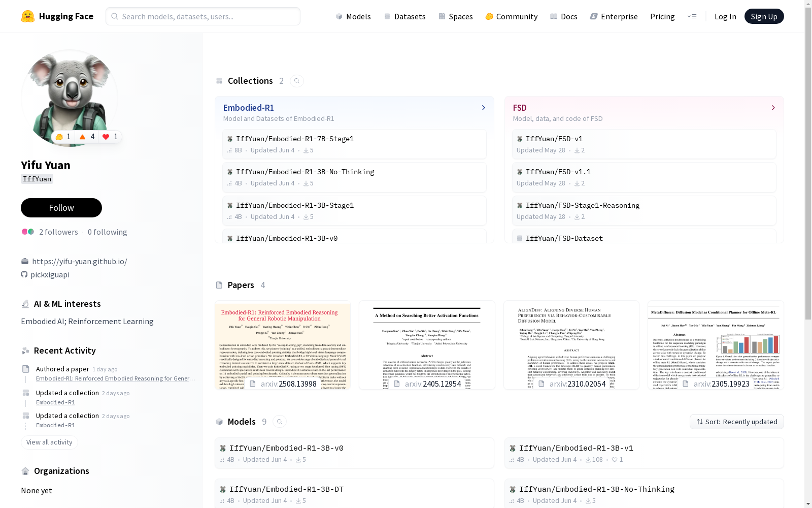Open the Sort: Recently updated dropdown
The width and height of the screenshot is (812, 508).
tap(736, 422)
